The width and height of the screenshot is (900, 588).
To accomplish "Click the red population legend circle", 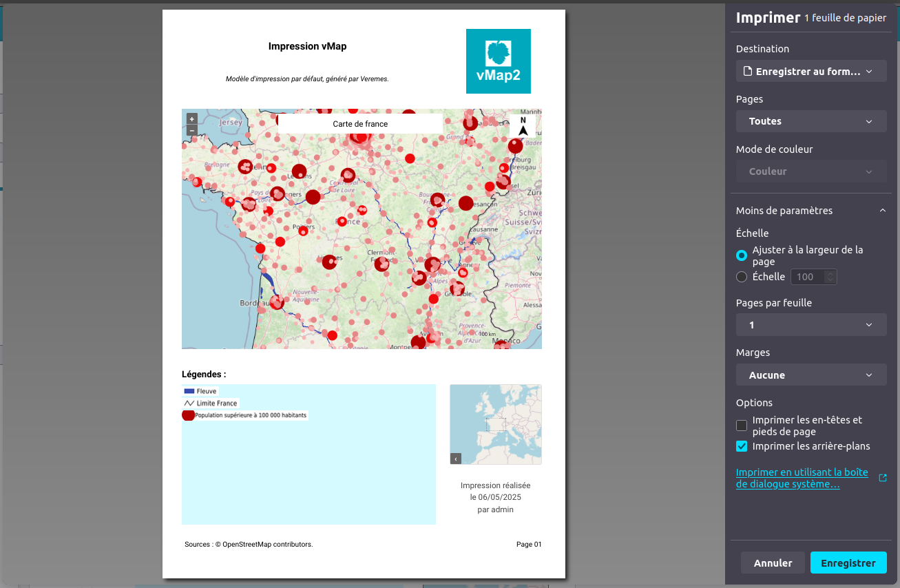I will coord(188,415).
